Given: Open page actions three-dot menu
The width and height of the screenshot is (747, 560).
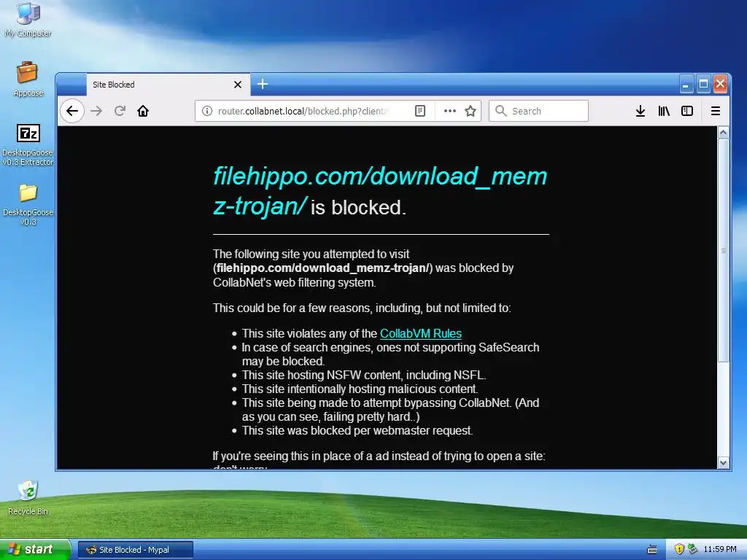Looking at the screenshot, I should [449, 111].
